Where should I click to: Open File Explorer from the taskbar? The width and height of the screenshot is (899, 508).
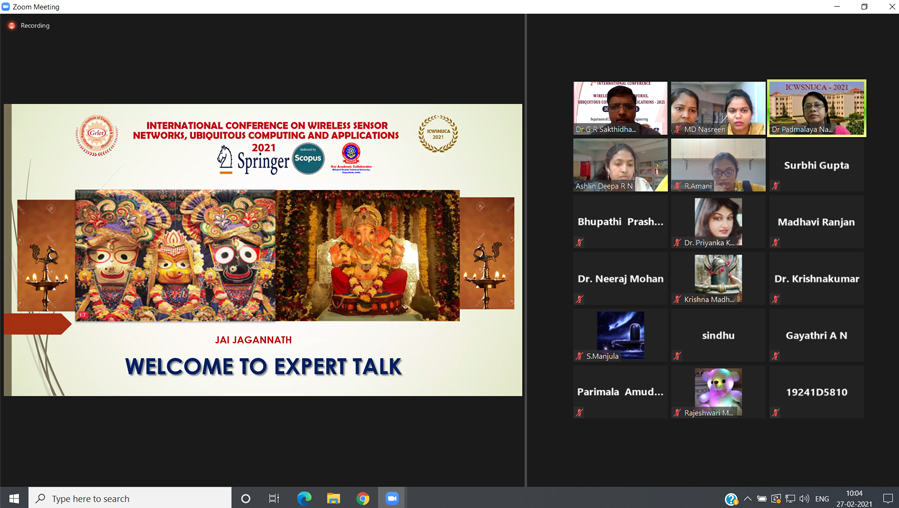tap(333, 498)
